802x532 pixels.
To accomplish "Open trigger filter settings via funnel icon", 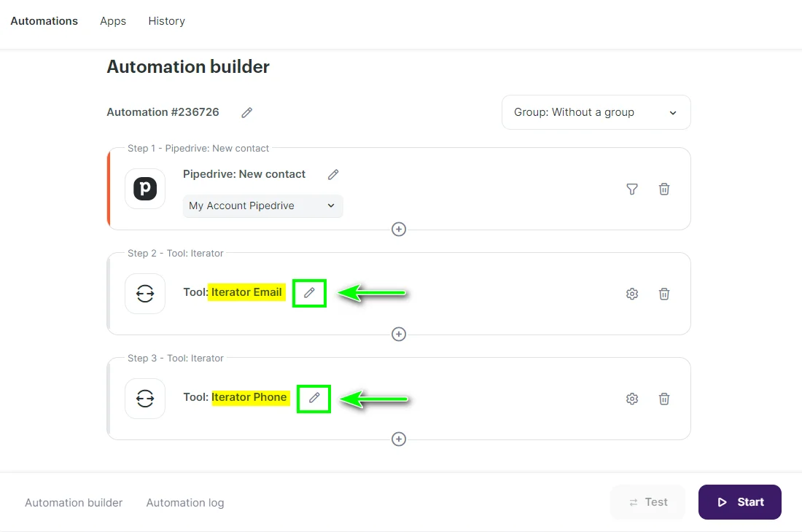I will pos(631,189).
